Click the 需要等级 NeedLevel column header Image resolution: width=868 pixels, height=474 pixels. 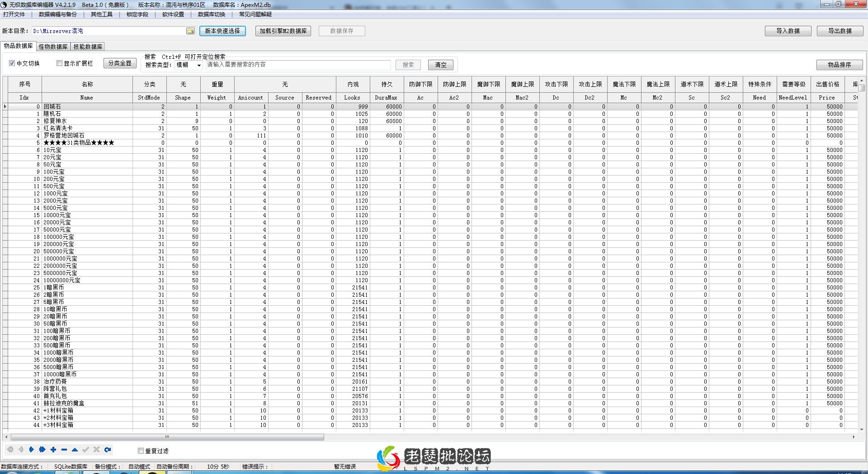tap(794, 90)
